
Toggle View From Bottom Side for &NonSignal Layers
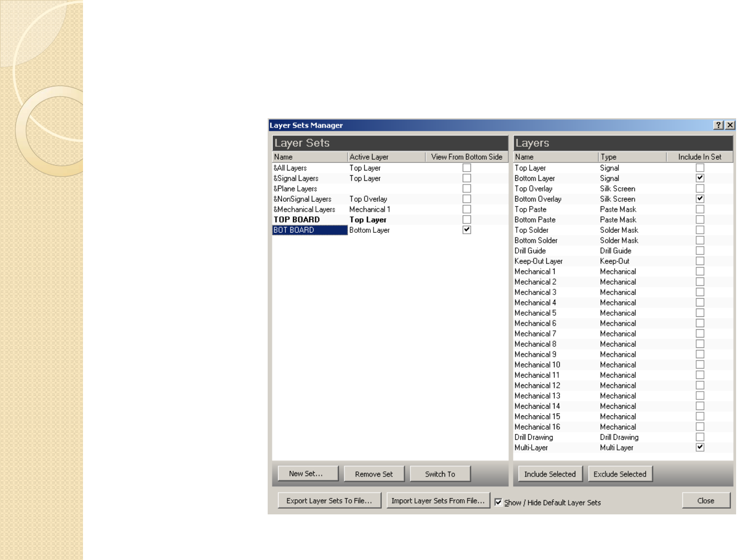pyautogui.click(x=467, y=199)
